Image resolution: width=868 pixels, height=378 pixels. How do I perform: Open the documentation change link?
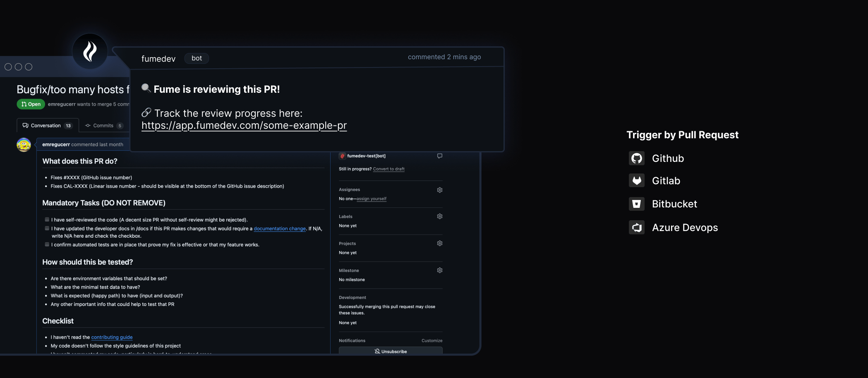pos(280,229)
